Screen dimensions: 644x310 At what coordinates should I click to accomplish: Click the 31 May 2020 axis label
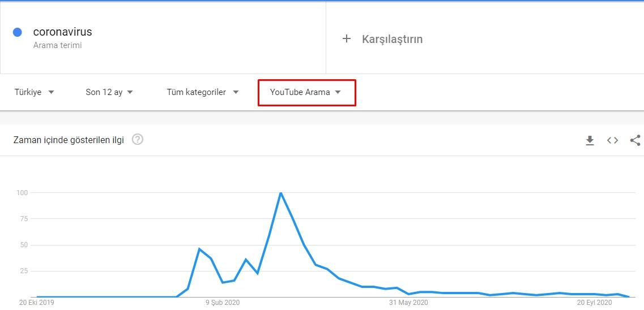(408, 303)
